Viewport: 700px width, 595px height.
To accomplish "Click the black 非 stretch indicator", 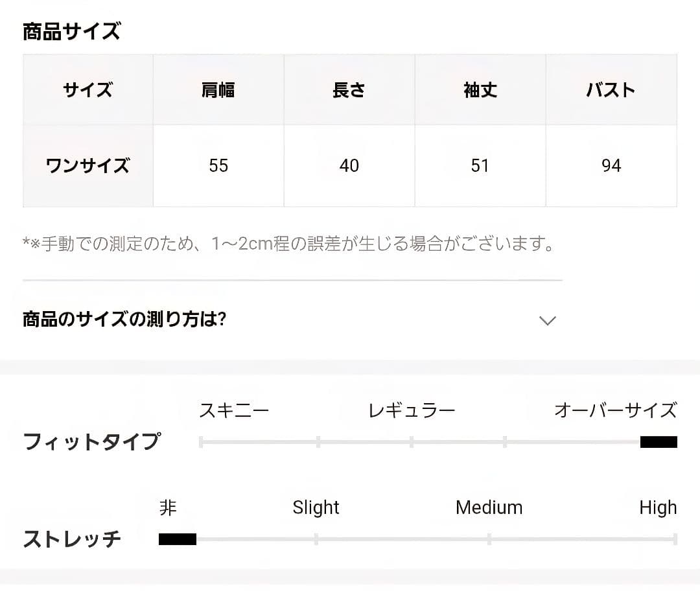I will (177, 539).
